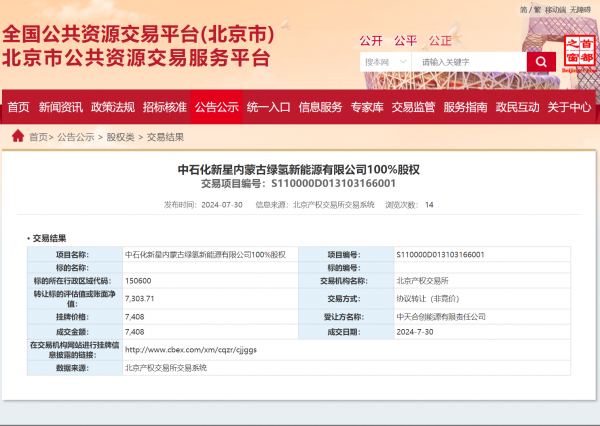The width and height of the screenshot is (600, 426).
Task: Open the 信息服务 navigation item
Action: coord(320,107)
